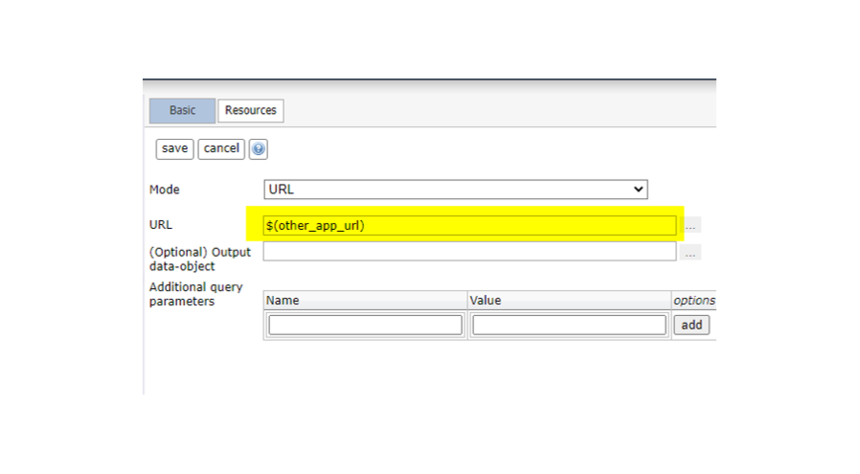Click the Output data-object input field
The image size is (860, 474).
click(469, 252)
